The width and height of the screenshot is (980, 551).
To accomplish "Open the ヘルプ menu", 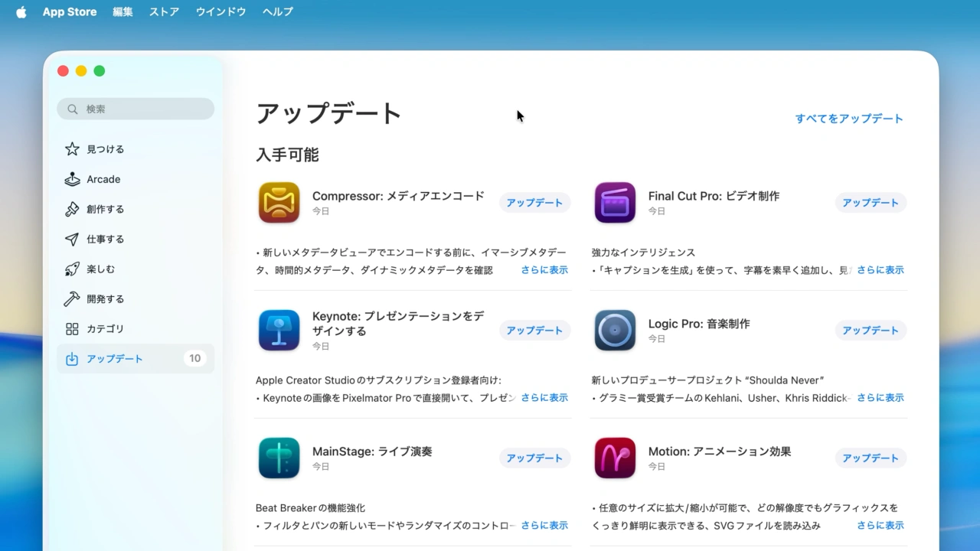I will [277, 12].
